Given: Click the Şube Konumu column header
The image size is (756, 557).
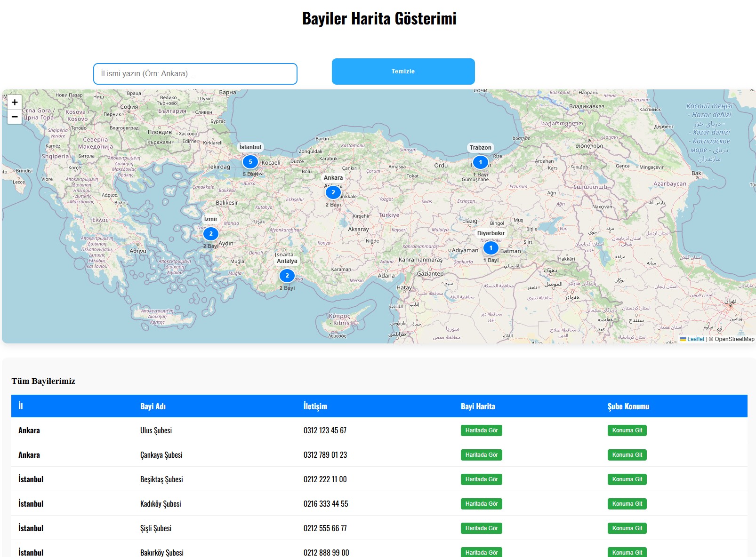Looking at the screenshot, I should click(x=628, y=406).
